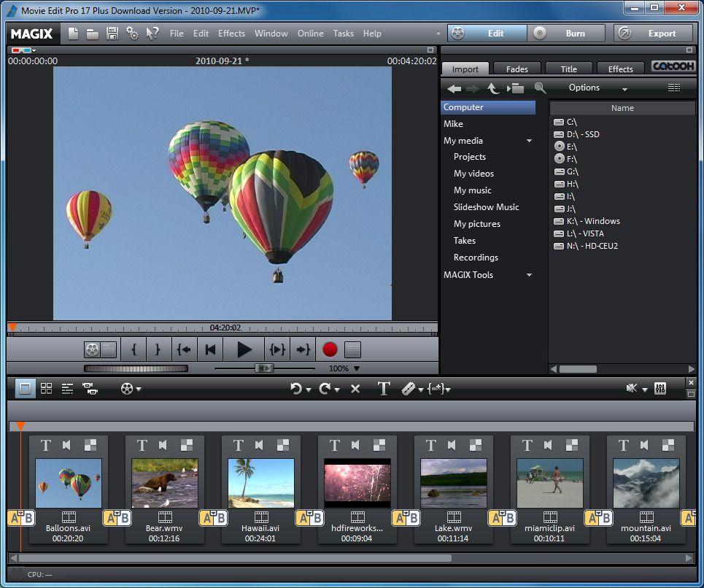Open the Options dropdown in browser

(x=597, y=88)
